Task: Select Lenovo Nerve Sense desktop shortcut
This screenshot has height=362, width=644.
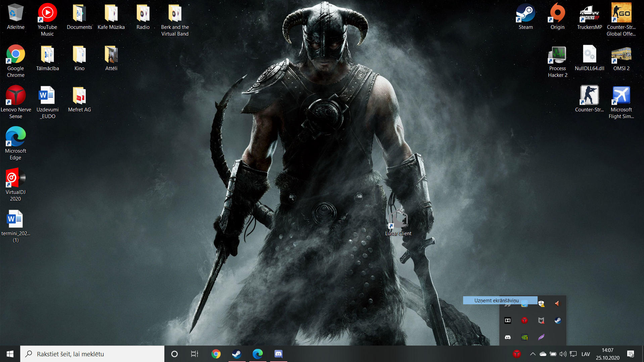Action: [x=15, y=102]
